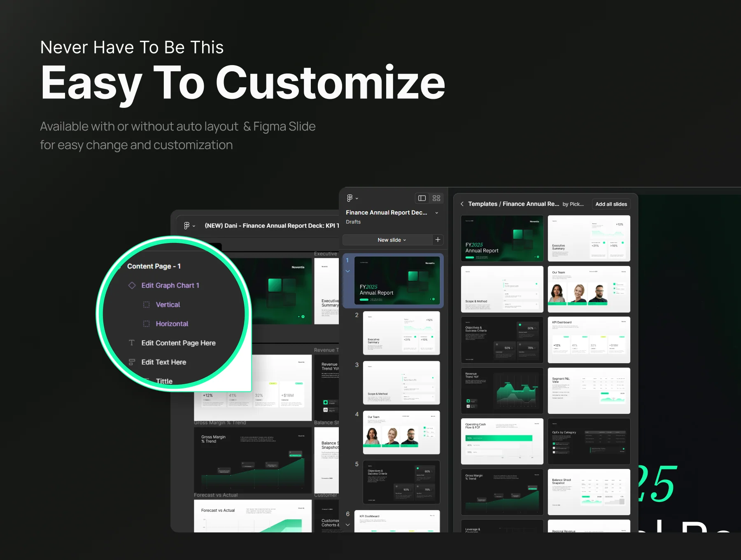The image size is (741, 560).
Task: Expand the Finance Annual Report Dec file menu
Action: click(437, 213)
